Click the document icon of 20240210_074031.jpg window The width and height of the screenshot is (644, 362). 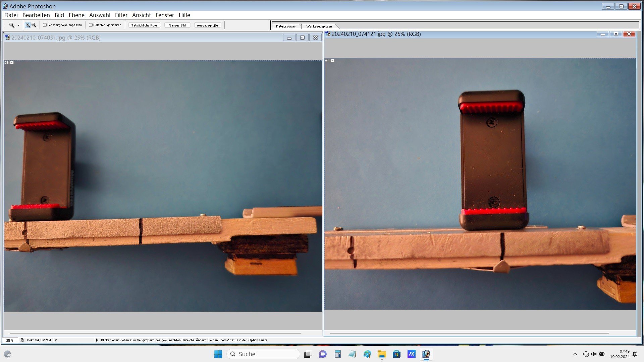point(7,38)
